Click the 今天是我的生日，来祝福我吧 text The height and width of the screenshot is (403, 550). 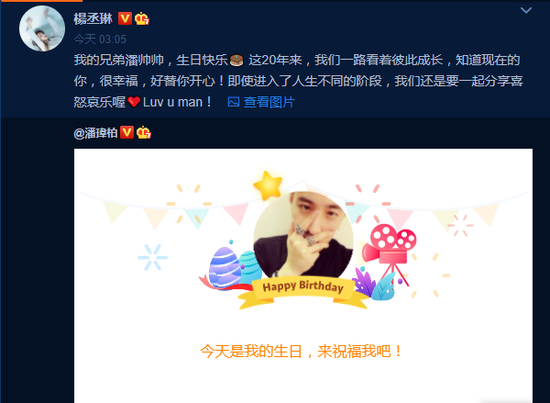tap(301, 351)
